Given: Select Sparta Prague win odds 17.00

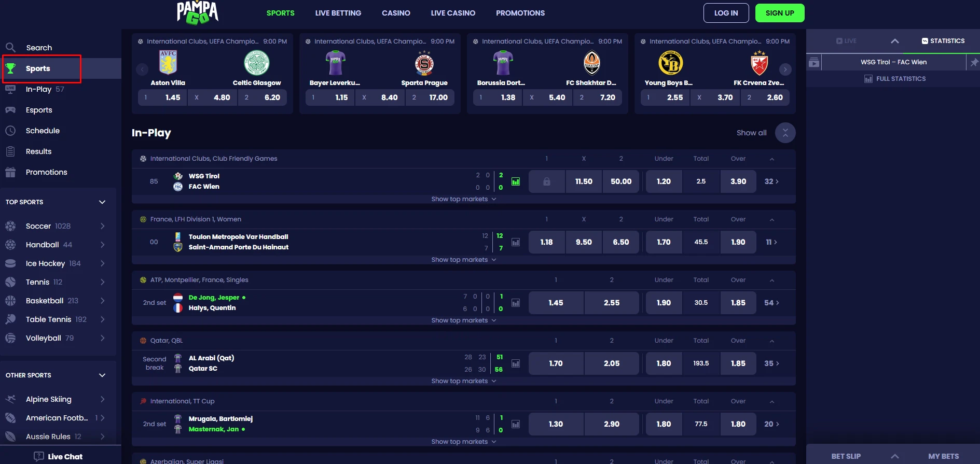Looking at the screenshot, I should click(x=430, y=97).
